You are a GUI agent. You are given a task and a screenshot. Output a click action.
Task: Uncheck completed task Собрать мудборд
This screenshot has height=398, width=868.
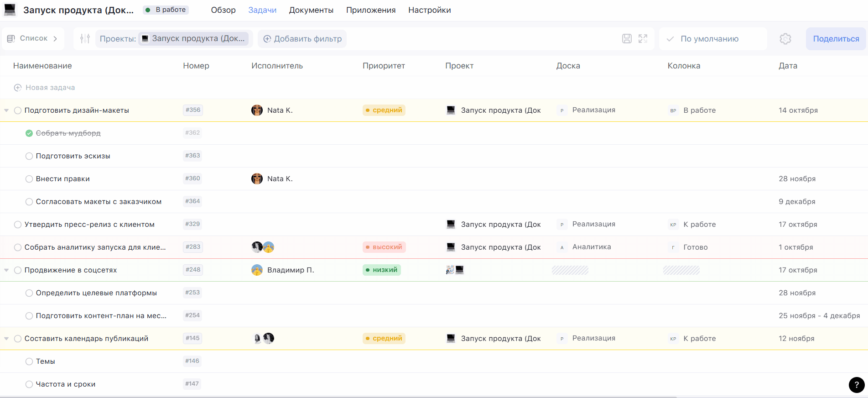[29, 133]
